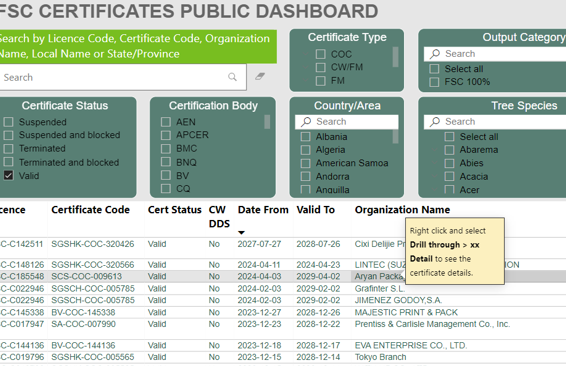Viewport: 566px width, 366px height.
Task: Click the sort arrow under Date From
Action: (241, 233)
